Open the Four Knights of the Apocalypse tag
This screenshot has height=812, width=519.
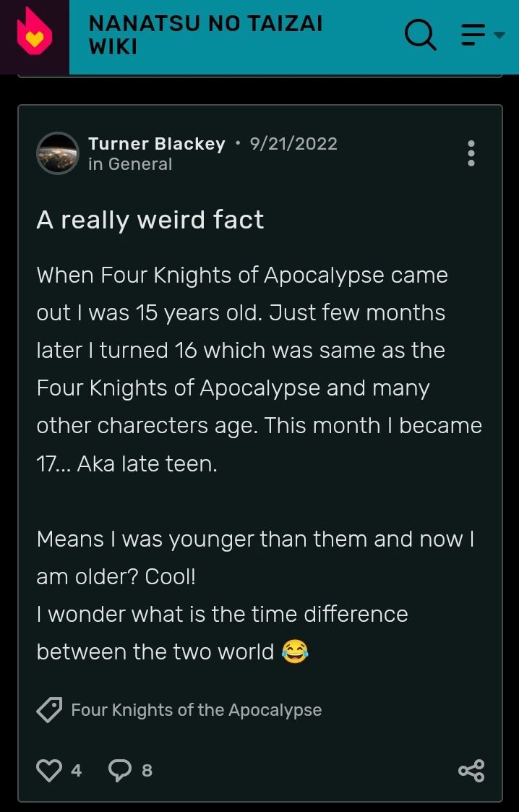coord(196,709)
